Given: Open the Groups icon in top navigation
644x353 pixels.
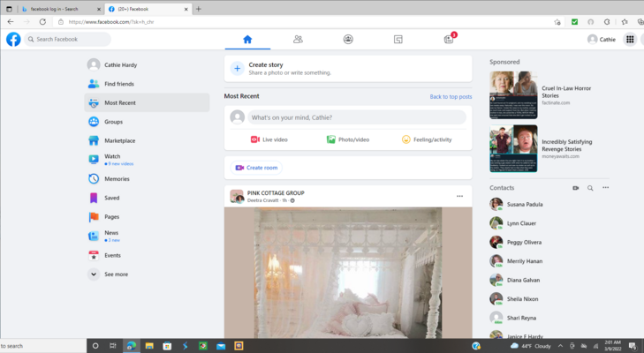Looking at the screenshot, I should tap(348, 39).
